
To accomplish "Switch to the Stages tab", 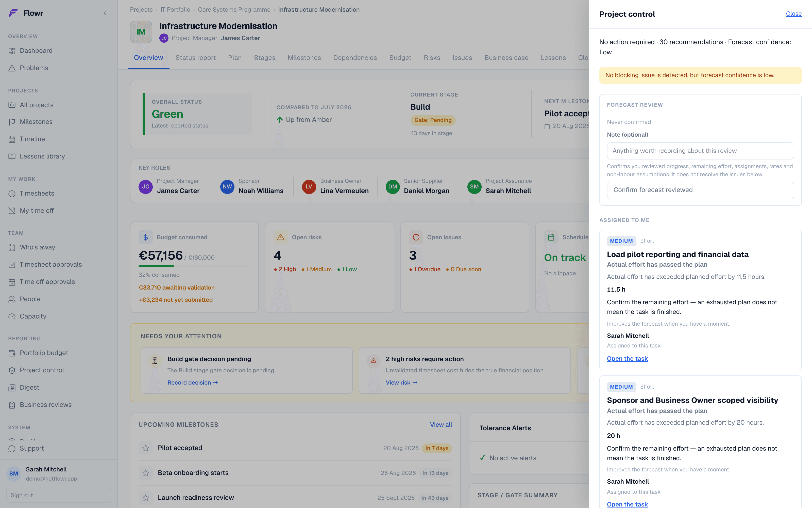I will pos(265,58).
